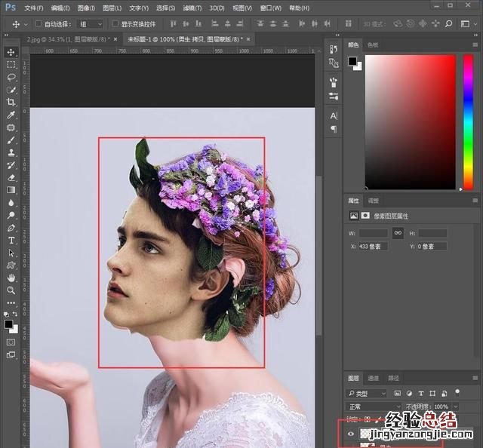Open the 正常 blend mode dropdown

373,407
